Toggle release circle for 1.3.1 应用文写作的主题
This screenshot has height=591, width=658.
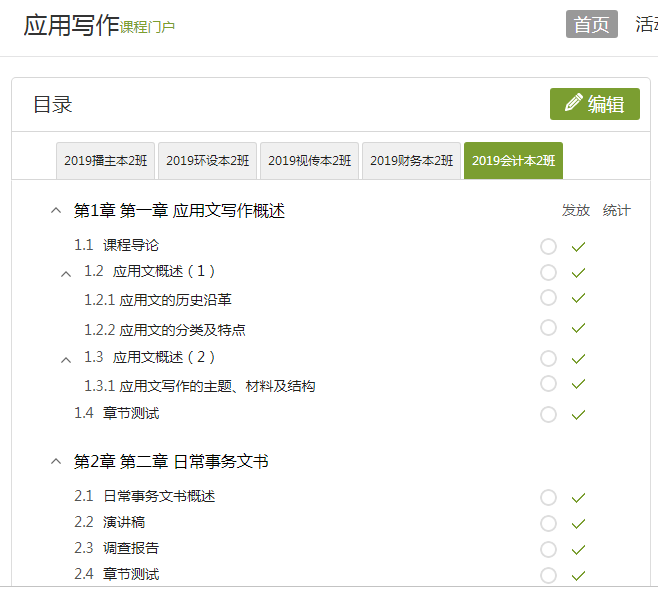[x=548, y=384]
